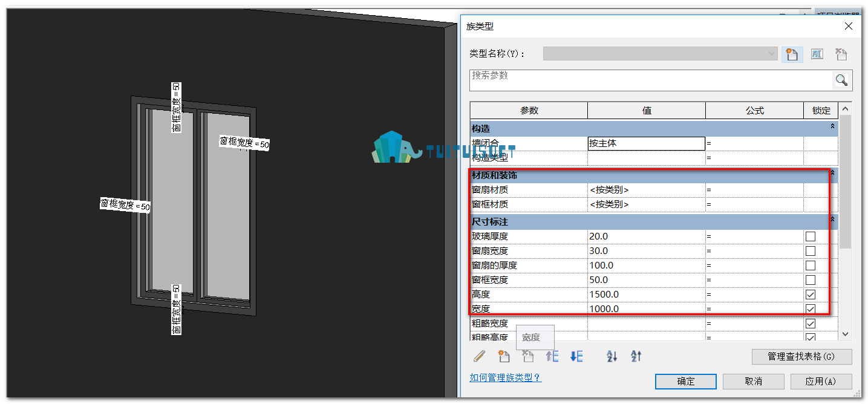Collapse the 材质和装饰 parameter group

click(833, 173)
